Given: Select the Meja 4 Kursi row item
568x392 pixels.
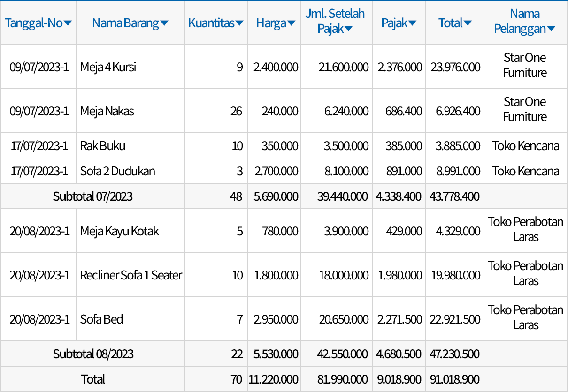Looking at the screenshot, I should tap(107, 67).
